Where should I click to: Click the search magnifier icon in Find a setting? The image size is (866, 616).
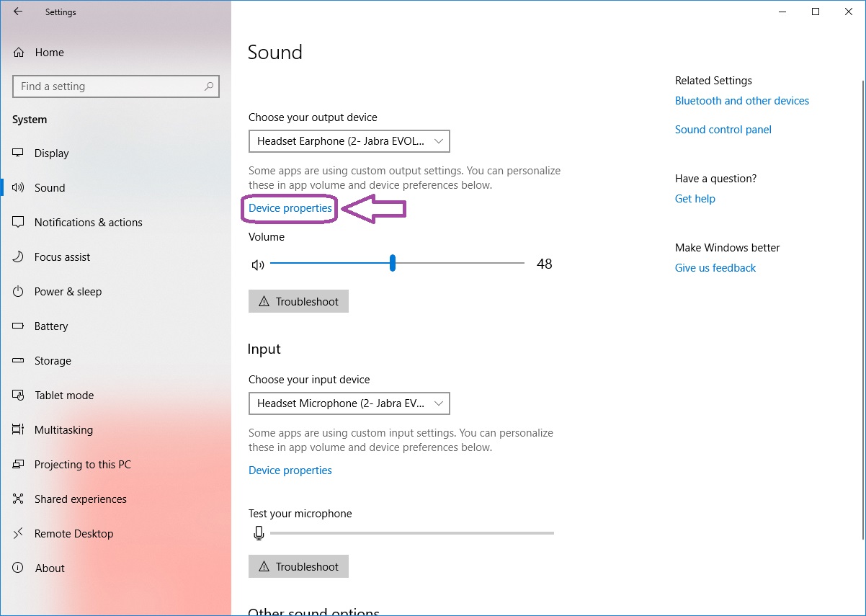tap(209, 86)
